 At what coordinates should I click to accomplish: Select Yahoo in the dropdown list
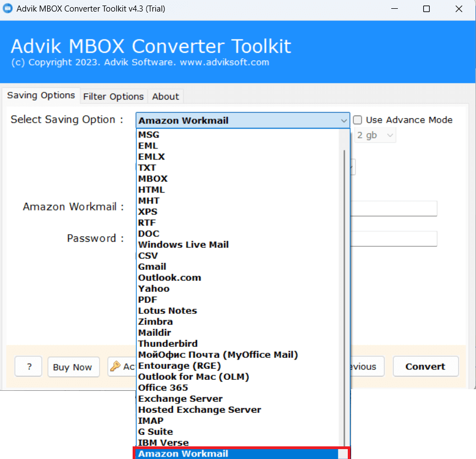coord(238,289)
